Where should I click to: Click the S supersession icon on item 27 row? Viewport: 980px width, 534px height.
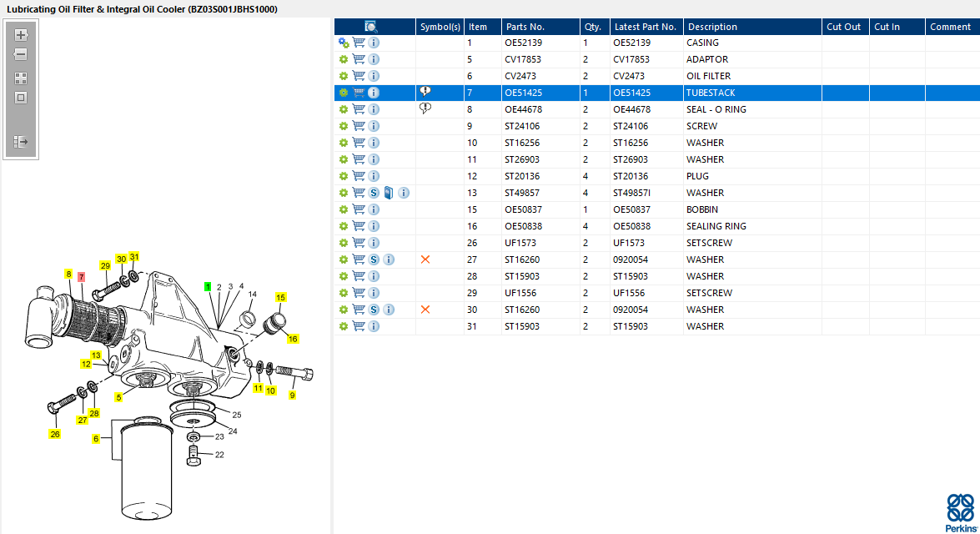pyautogui.click(x=374, y=259)
